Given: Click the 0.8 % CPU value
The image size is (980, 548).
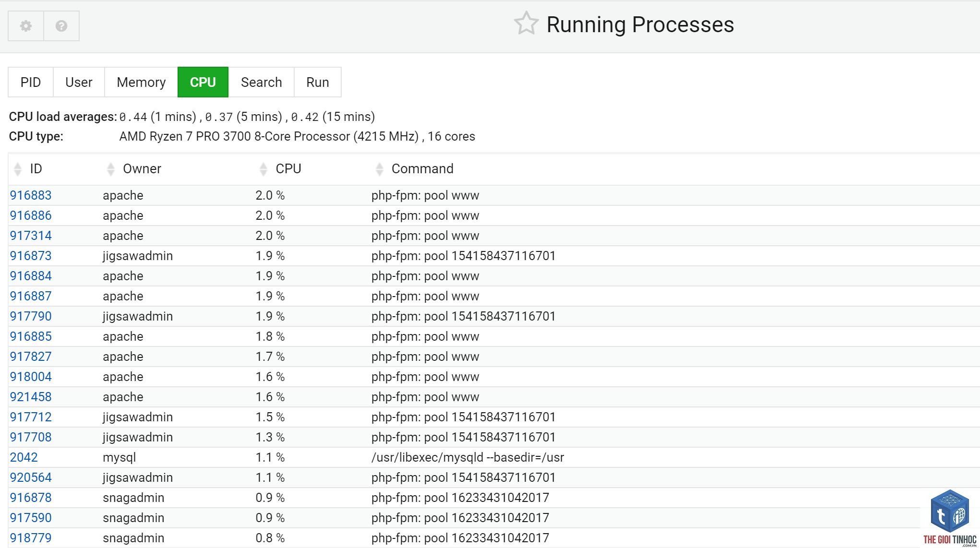Looking at the screenshot, I should coord(270,538).
